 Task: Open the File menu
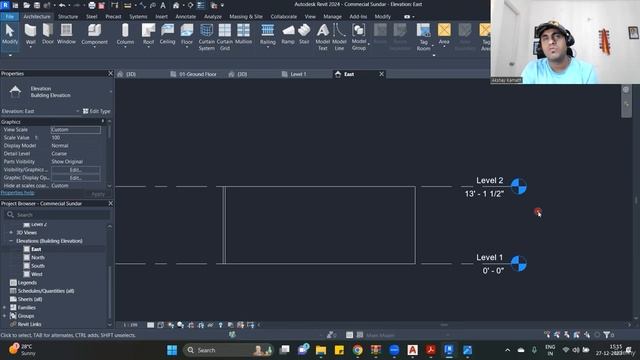[10, 17]
